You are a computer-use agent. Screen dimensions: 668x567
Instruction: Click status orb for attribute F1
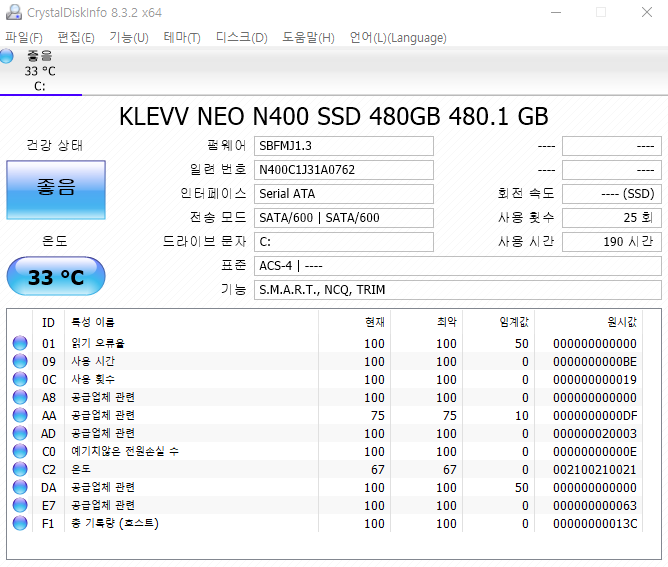click(20, 523)
